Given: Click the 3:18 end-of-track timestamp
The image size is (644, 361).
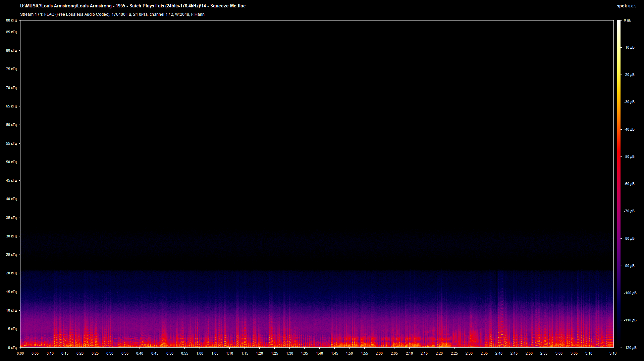Looking at the screenshot, I should pos(612,353).
